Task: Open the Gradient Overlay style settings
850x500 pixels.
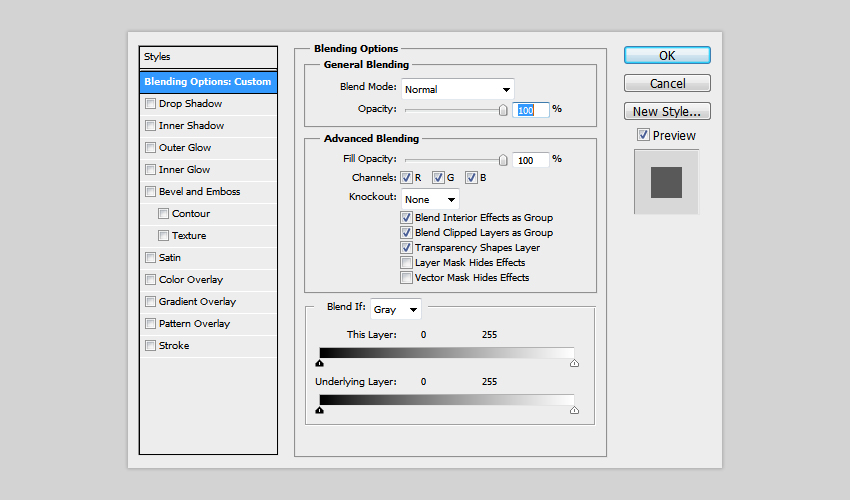Action: click(x=197, y=302)
